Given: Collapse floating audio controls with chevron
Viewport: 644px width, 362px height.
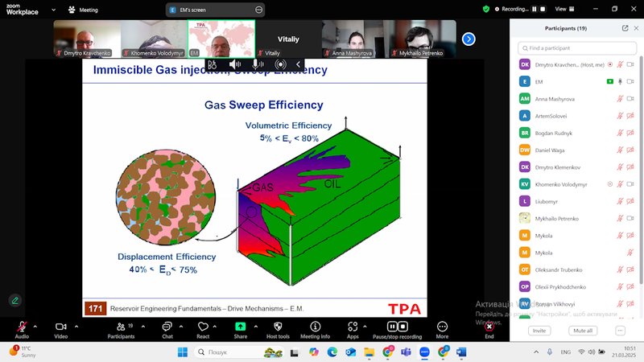Looking at the screenshot, I should [x=298, y=64].
